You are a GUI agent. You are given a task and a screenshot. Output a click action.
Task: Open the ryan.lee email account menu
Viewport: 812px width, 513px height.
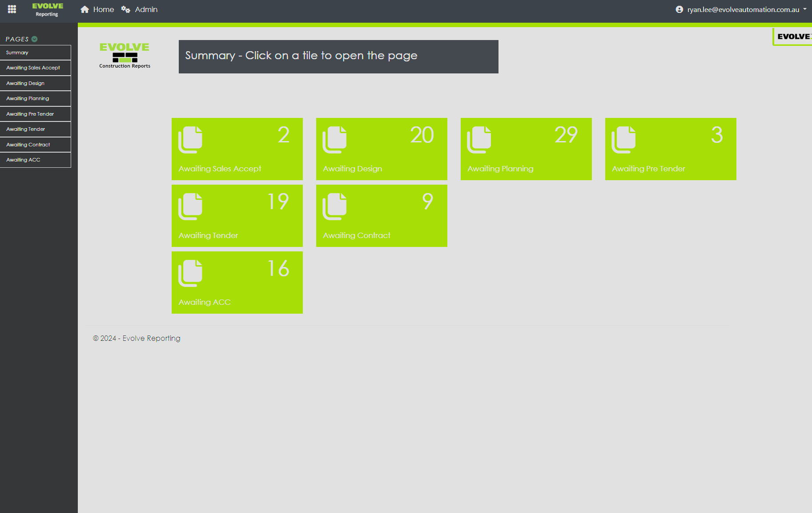click(x=743, y=9)
